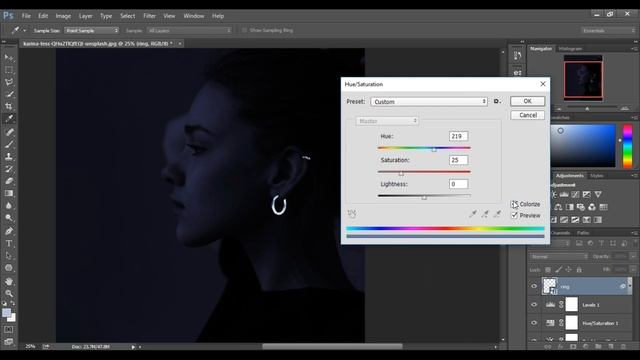The image size is (640, 360).
Task: Open the layer blend mode dropdown
Action: pyautogui.click(x=559, y=257)
